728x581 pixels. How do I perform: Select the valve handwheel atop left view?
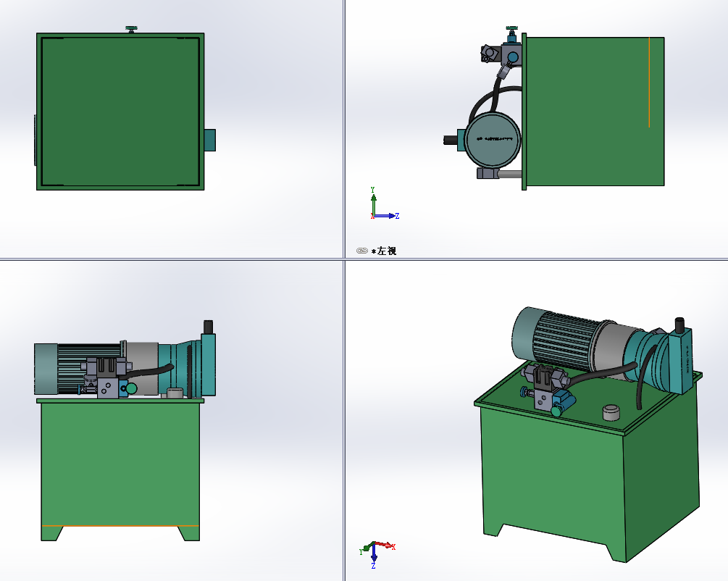pos(512,29)
